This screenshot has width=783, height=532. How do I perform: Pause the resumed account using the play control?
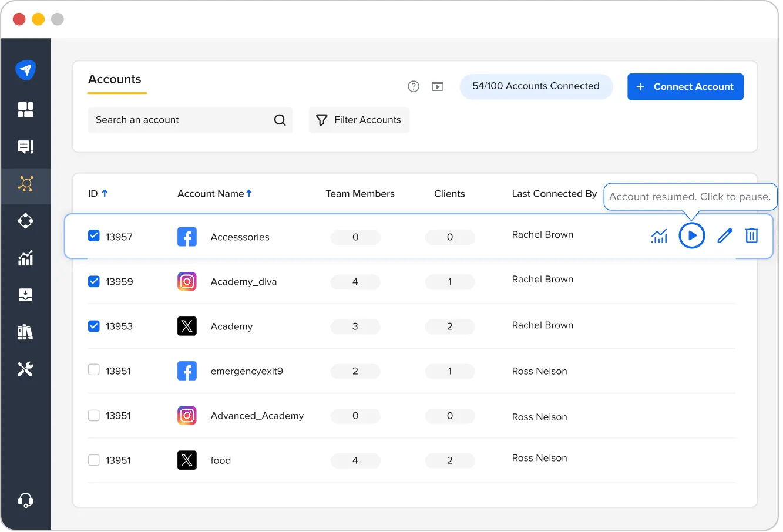click(692, 235)
